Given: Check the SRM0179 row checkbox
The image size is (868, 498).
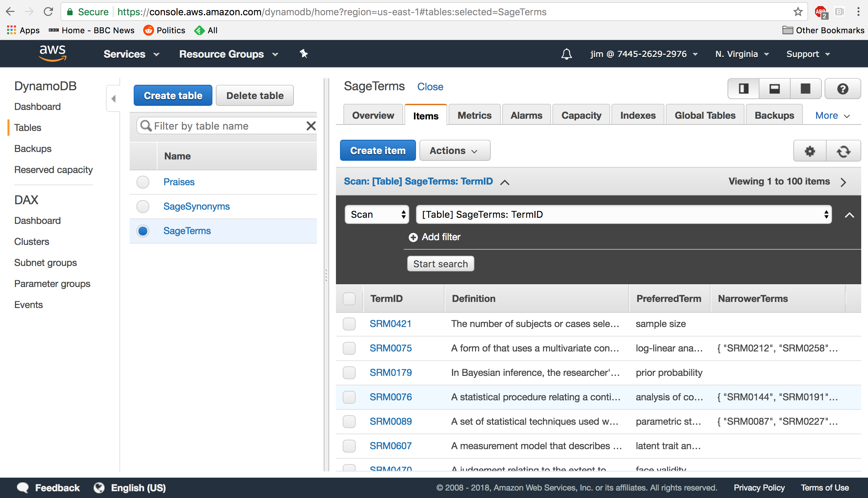Looking at the screenshot, I should (x=349, y=372).
